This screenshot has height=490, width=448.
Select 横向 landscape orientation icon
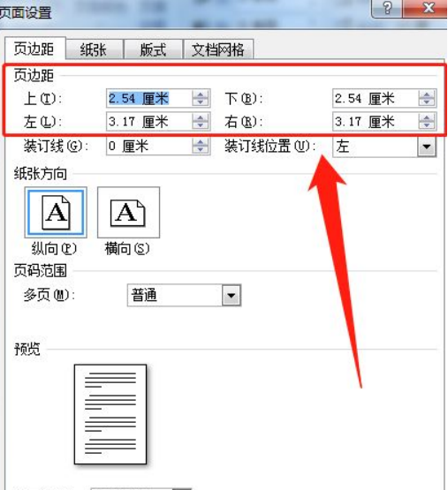pyautogui.click(x=128, y=213)
